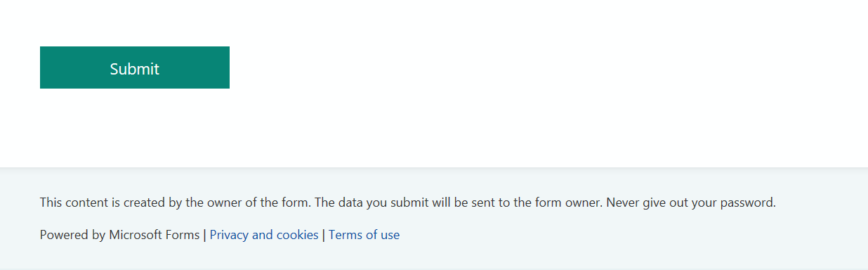Click the Powered by Microsoft Forms text
868x270 pixels.
pyautogui.click(x=119, y=235)
